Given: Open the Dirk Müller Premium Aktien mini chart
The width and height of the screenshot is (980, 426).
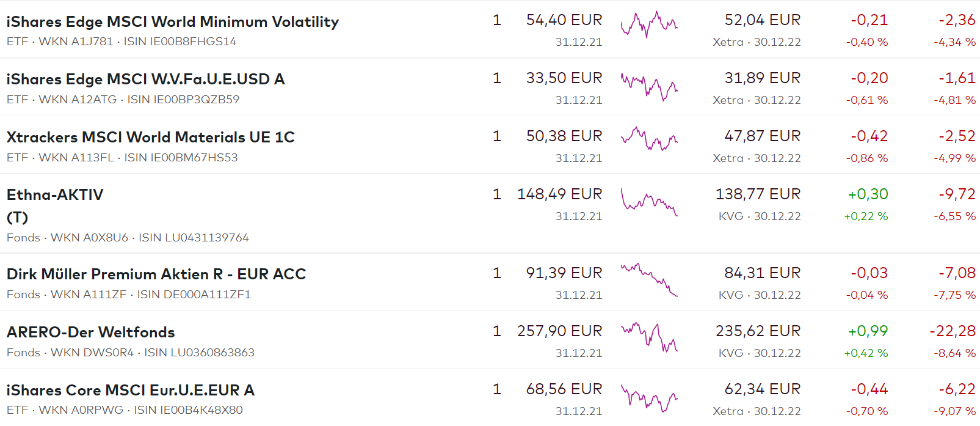Looking at the screenshot, I should coord(649,280).
